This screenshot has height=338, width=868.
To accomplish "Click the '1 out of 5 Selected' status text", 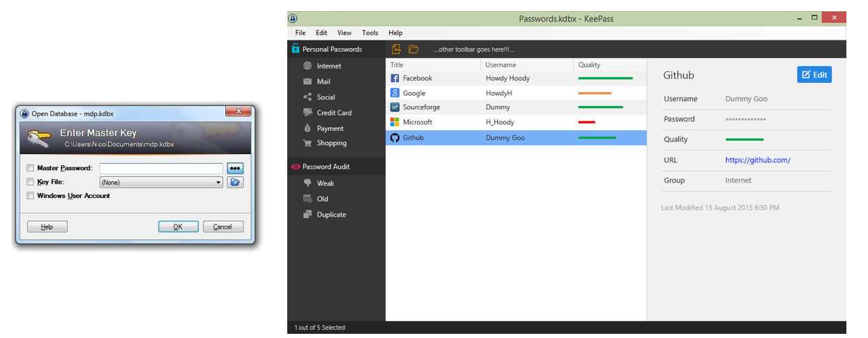I will click(x=319, y=328).
